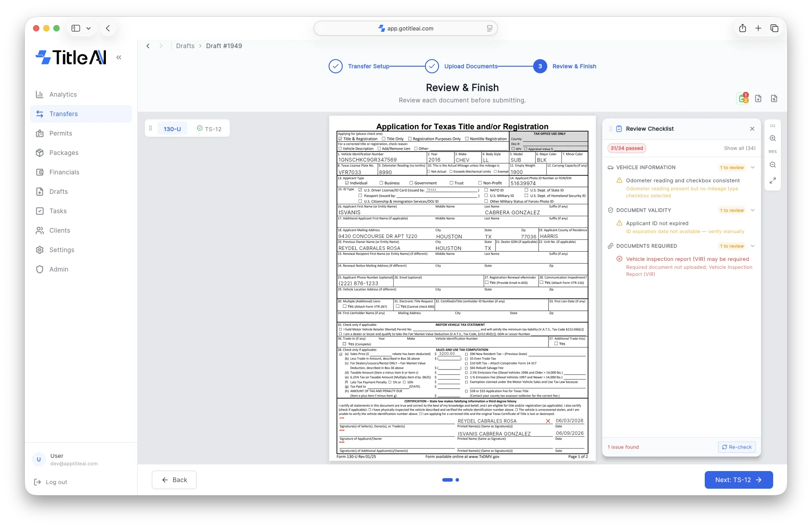Toggle Title & Registration checkbox on form

pos(340,139)
